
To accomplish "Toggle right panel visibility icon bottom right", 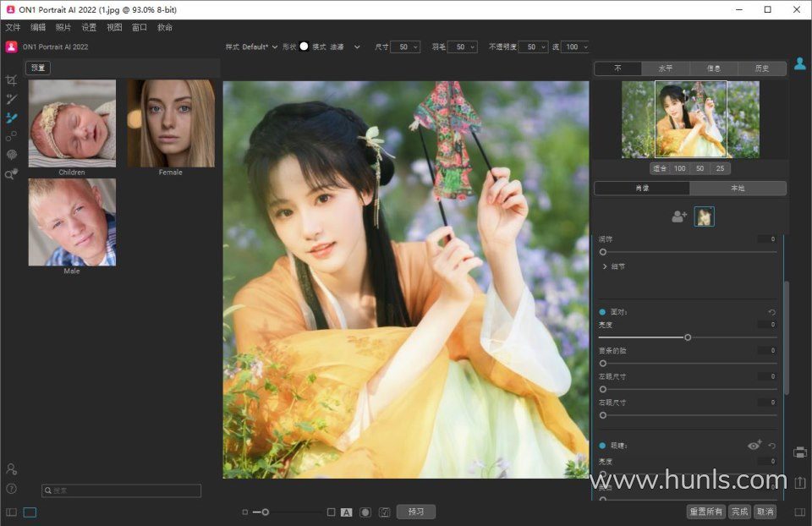I will (x=800, y=512).
